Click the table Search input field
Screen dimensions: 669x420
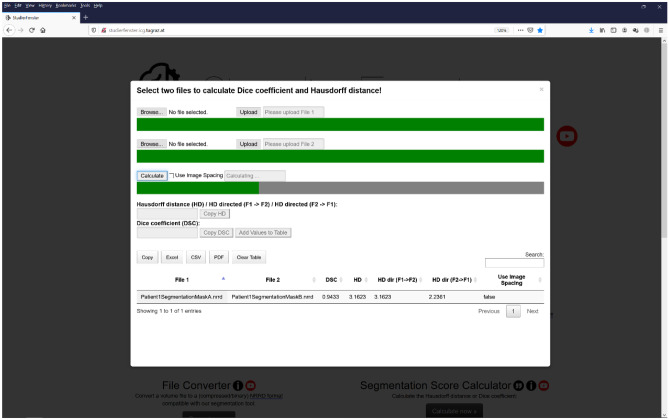(514, 264)
